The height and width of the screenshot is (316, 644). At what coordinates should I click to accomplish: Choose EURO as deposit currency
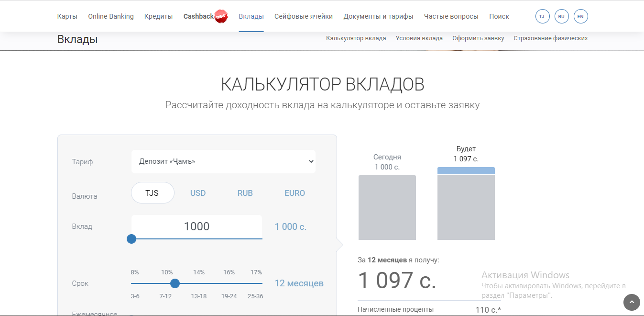295,193
